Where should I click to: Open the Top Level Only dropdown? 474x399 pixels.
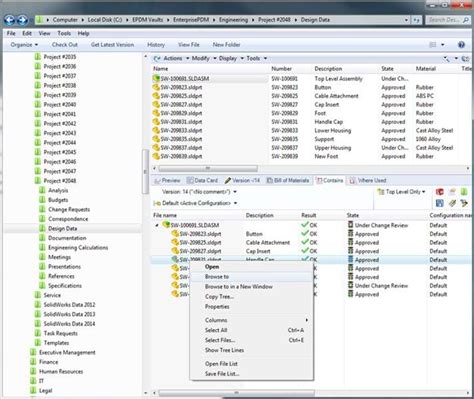coord(424,192)
